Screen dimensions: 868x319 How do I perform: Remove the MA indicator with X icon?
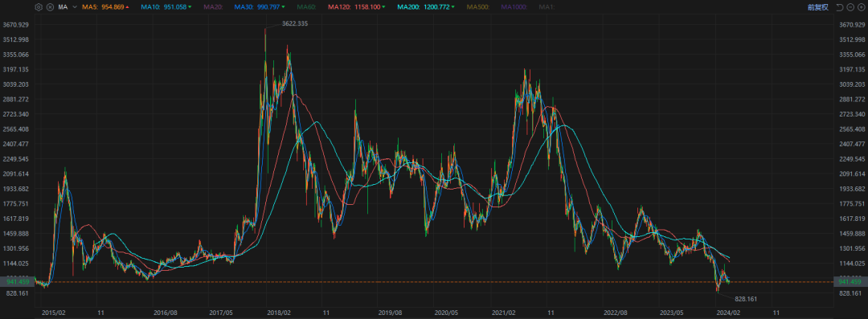50,7
